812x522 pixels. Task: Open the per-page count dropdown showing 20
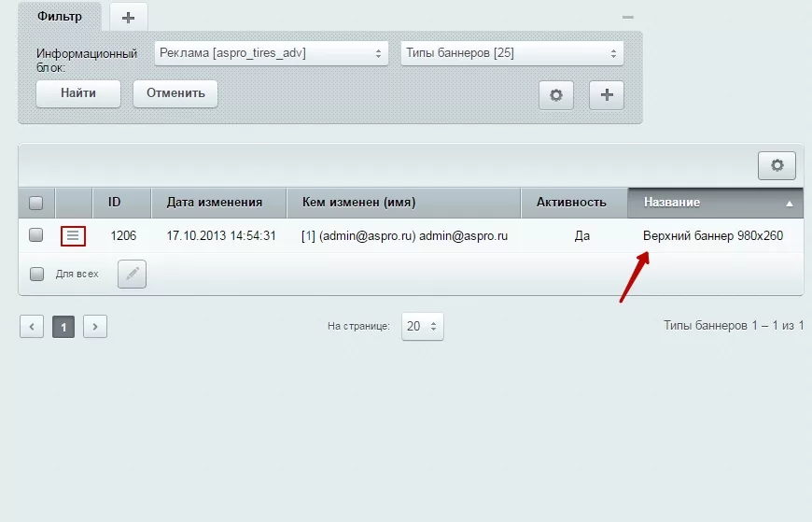tap(423, 326)
